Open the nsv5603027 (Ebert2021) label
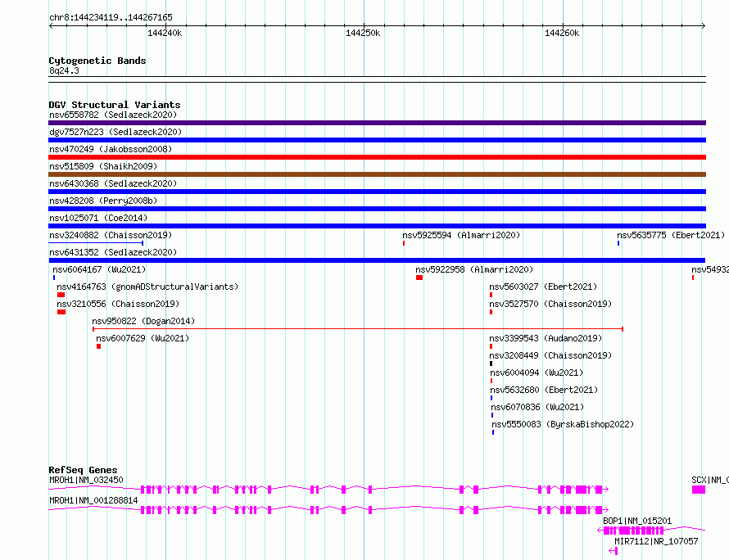The width and height of the screenshot is (729, 560). click(x=543, y=287)
